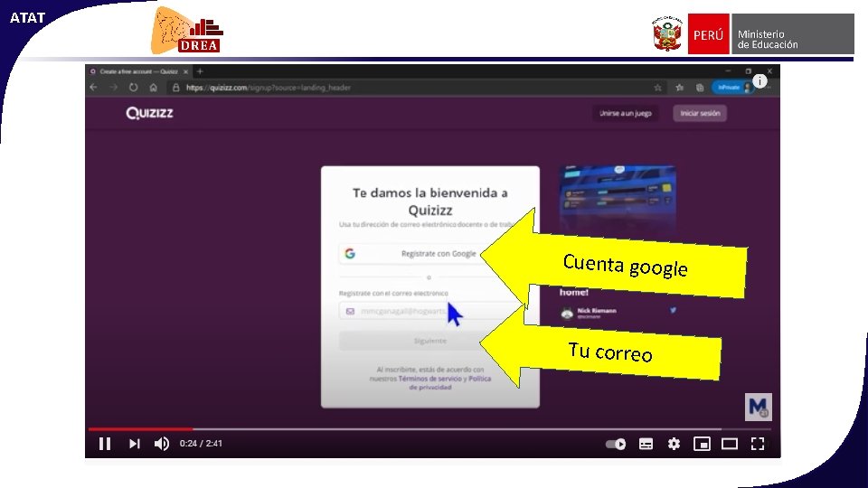Click 'Unirse a un juego' button
The width and height of the screenshot is (868, 488).
626,114
